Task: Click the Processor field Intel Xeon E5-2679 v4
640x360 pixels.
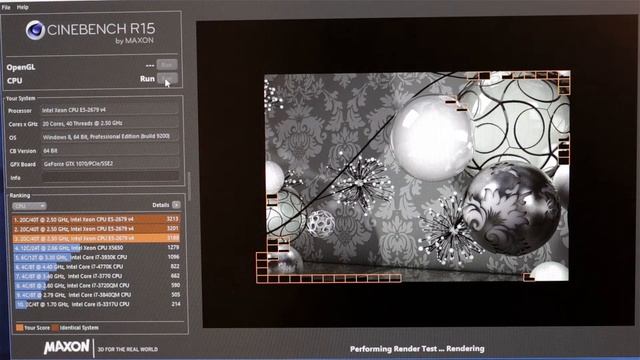Action: (x=110, y=110)
